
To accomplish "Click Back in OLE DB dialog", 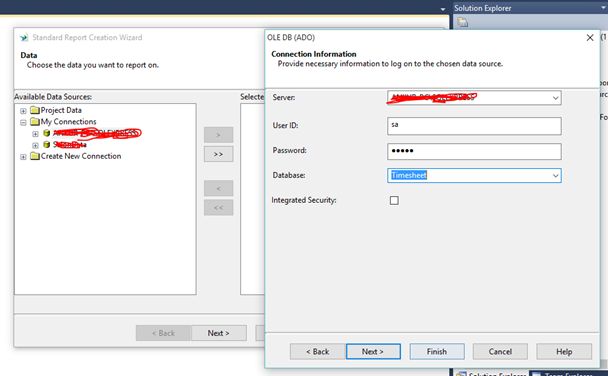I will pos(318,352).
